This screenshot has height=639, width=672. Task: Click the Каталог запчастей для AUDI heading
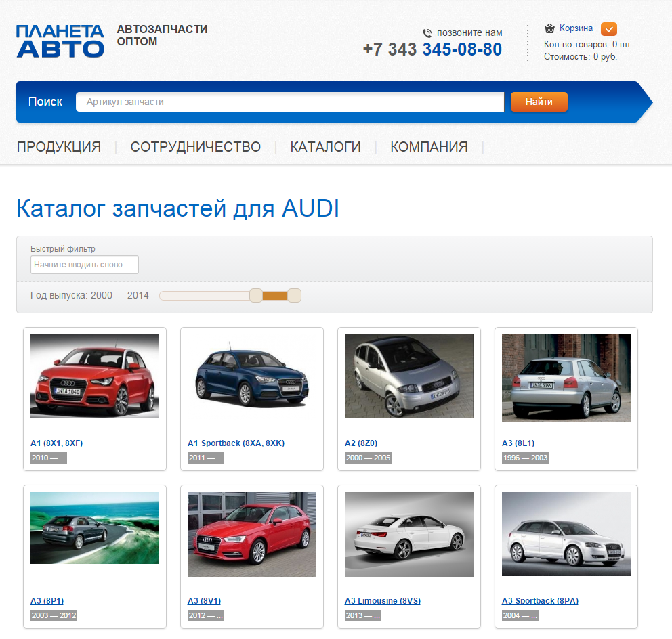[178, 208]
